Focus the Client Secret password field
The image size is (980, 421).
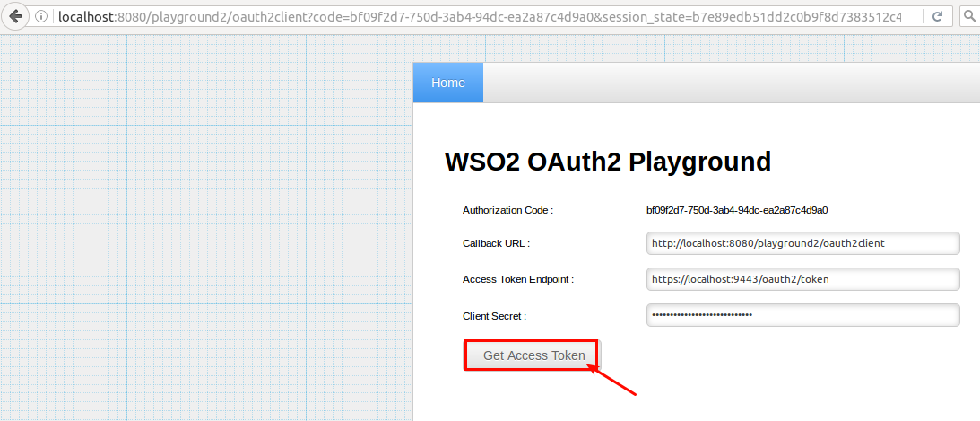[x=802, y=315]
